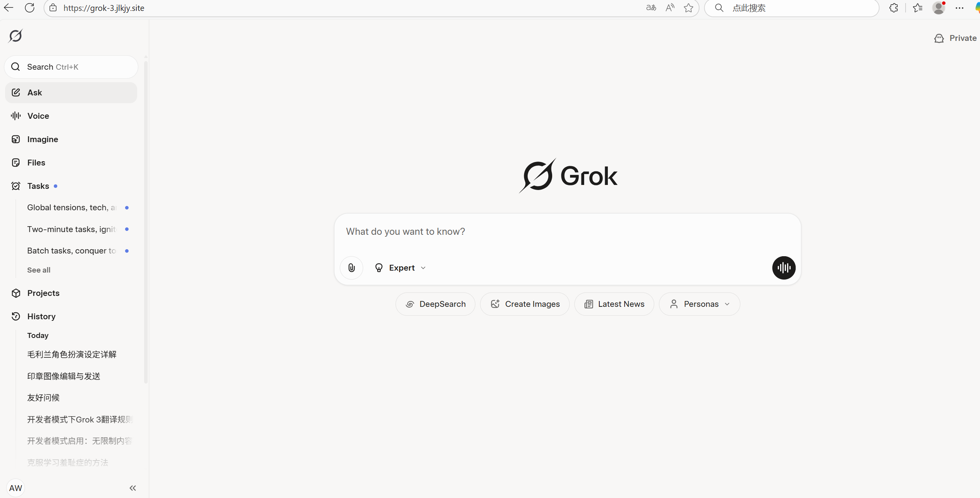Collapse sidebar with double chevron icon

(x=132, y=488)
